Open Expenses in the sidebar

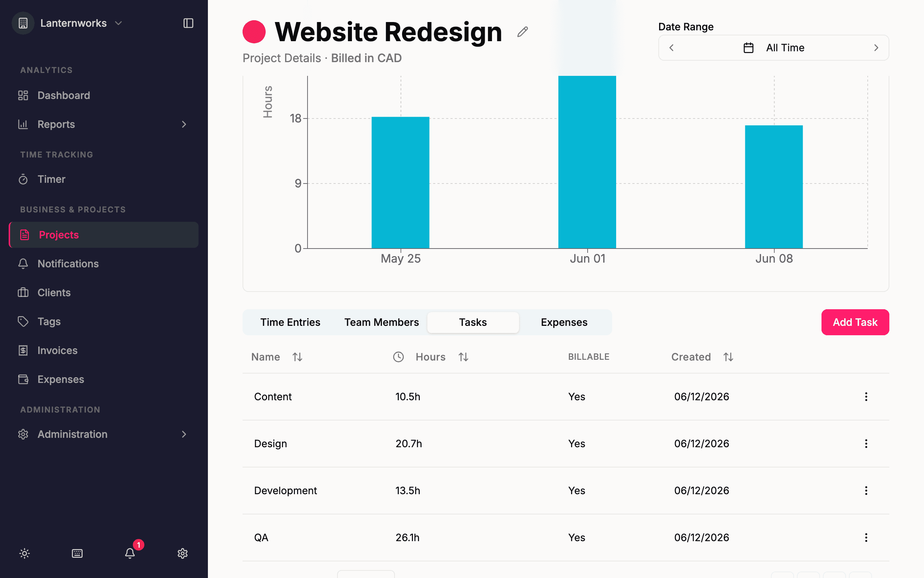(x=104, y=379)
